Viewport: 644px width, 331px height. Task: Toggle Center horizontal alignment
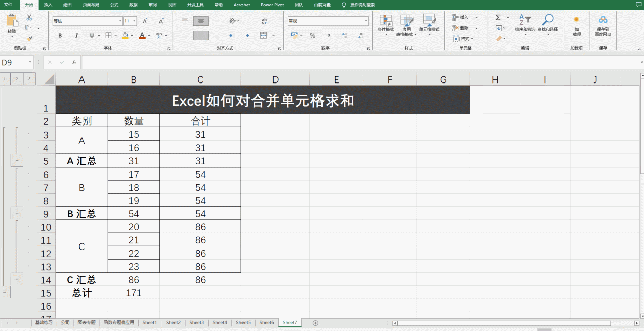click(x=201, y=36)
